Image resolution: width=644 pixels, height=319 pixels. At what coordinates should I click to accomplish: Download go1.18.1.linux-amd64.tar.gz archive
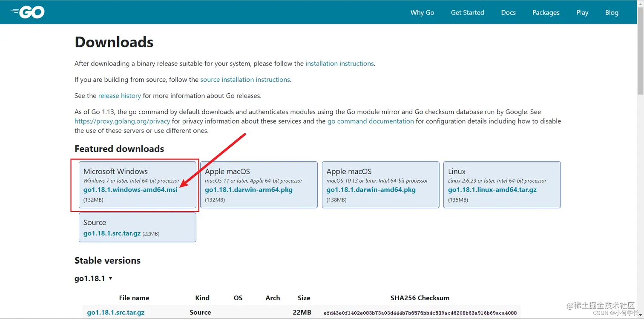[x=492, y=190]
